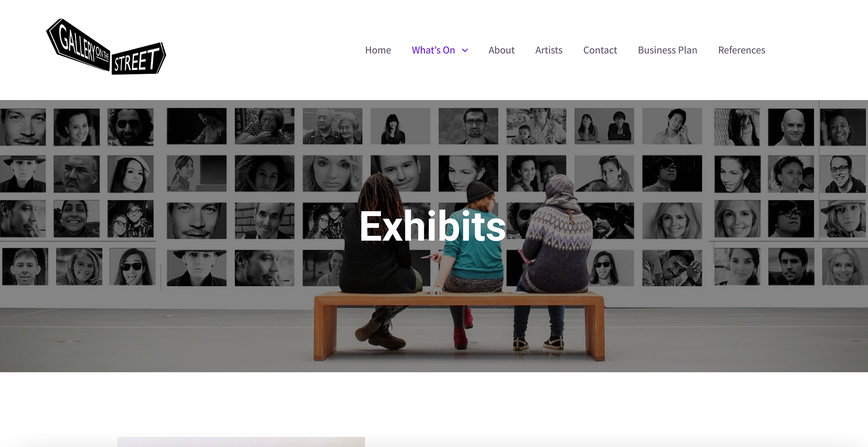The height and width of the screenshot is (447, 868).
Task: Click the wooden bench in hero image
Action: point(459,323)
